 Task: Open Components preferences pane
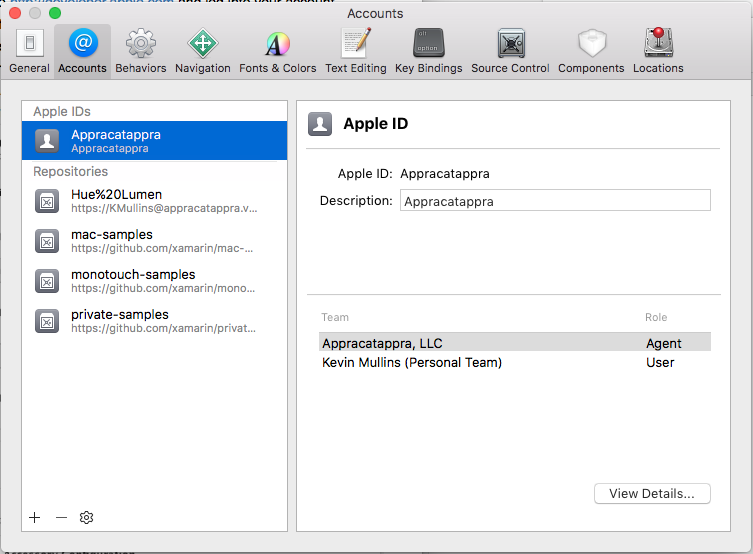(x=591, y=50)
